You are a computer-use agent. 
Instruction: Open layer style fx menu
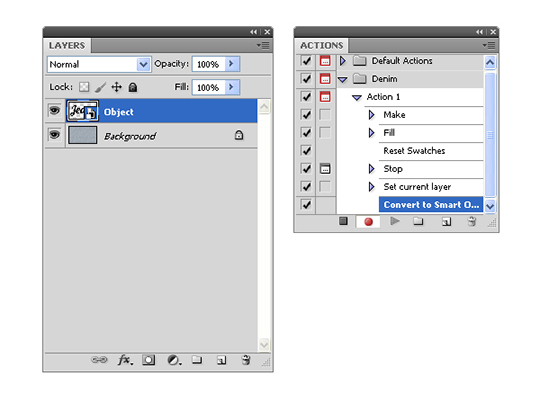click(x=125, y=360)
